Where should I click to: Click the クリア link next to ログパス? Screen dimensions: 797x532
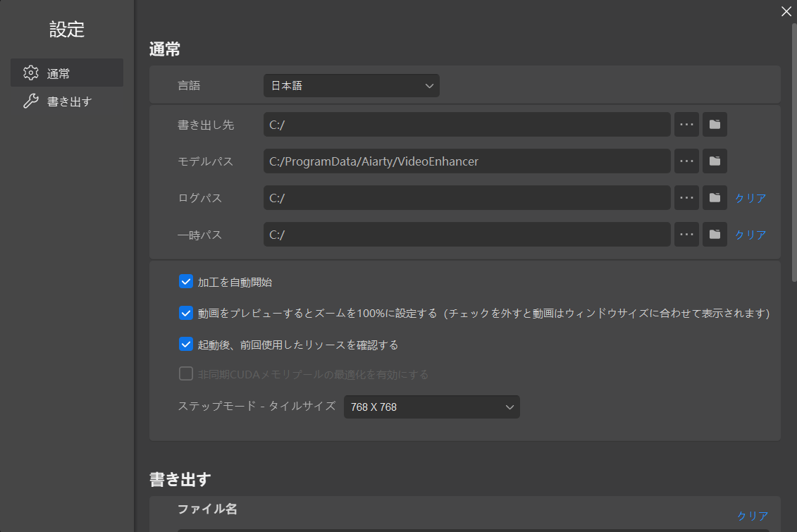(x=750, y=198)
